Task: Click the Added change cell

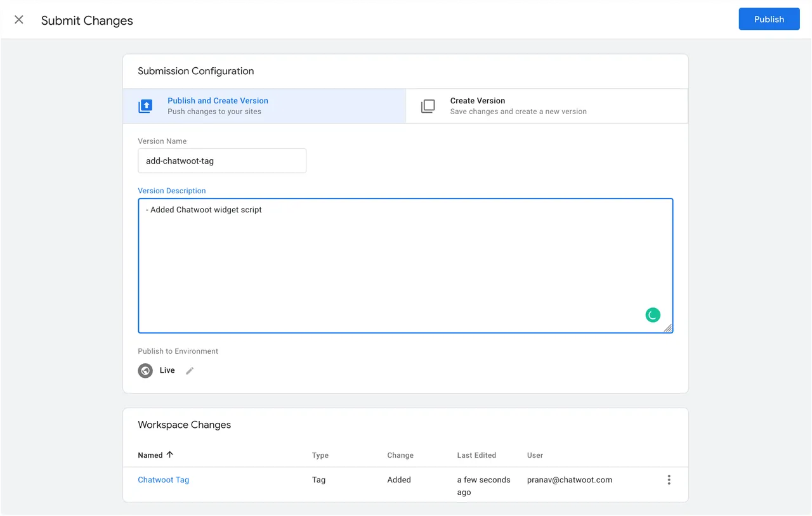Action: coord(399,480)
